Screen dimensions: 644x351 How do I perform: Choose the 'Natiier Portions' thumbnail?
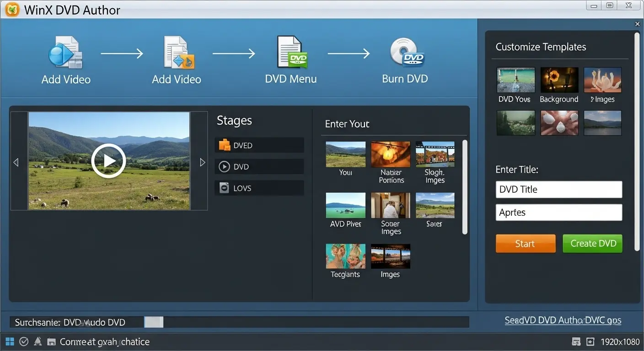click(x=391, y=154)
